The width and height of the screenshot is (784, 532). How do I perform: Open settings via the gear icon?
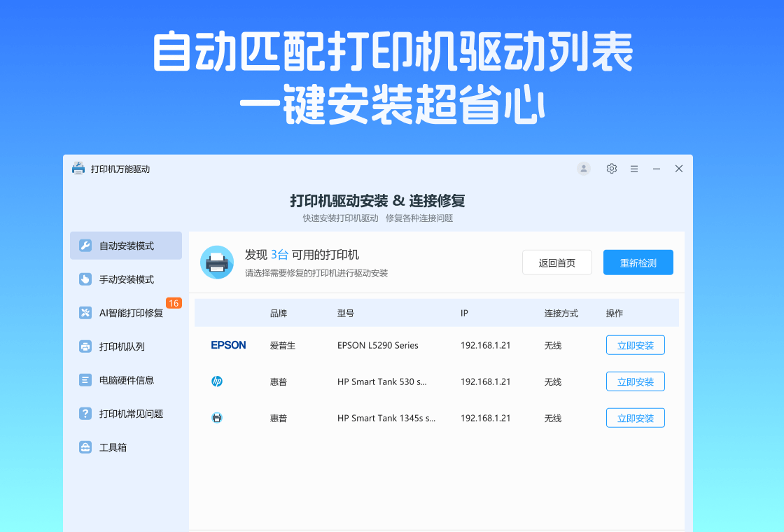tap(612, 169)
